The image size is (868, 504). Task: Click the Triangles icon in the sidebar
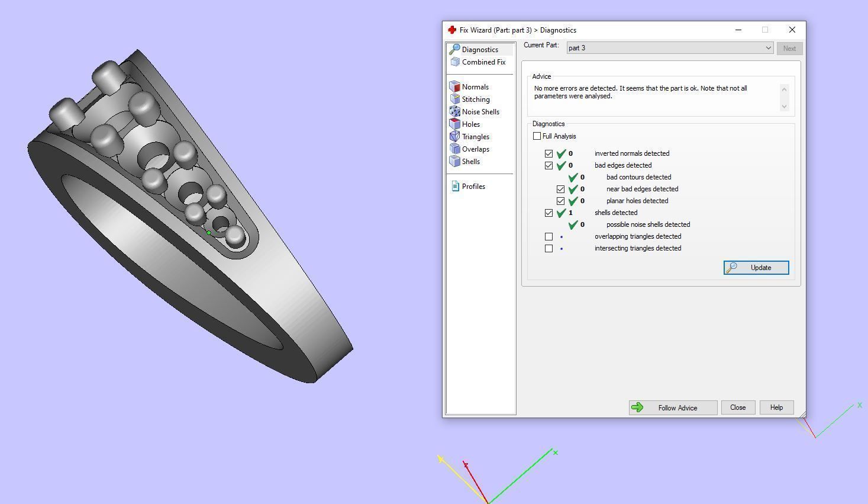pyautogui.click(x=454, y=136)
